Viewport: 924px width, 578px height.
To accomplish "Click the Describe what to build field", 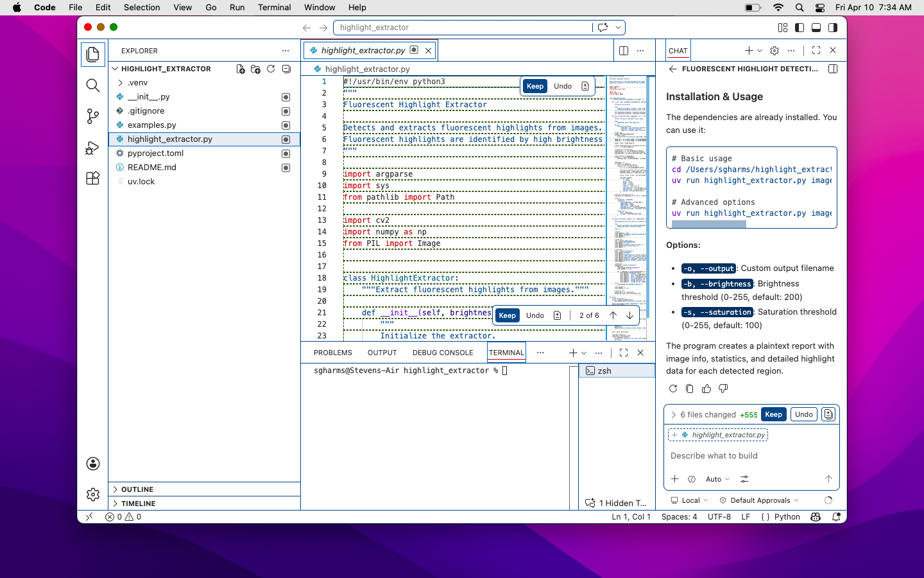I will [714, 455].
